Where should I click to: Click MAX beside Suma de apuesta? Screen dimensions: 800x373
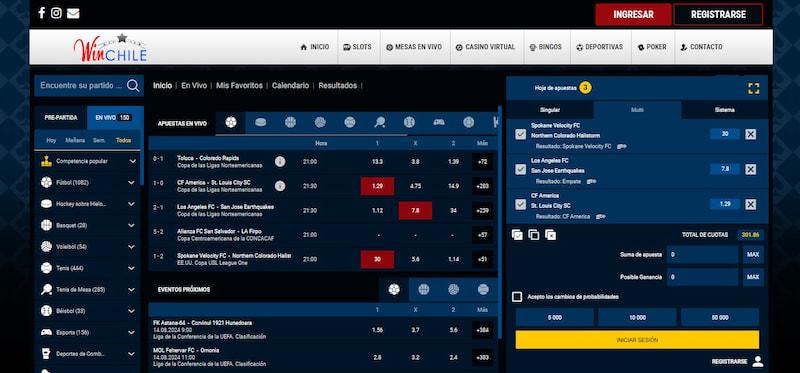(753, 255)
